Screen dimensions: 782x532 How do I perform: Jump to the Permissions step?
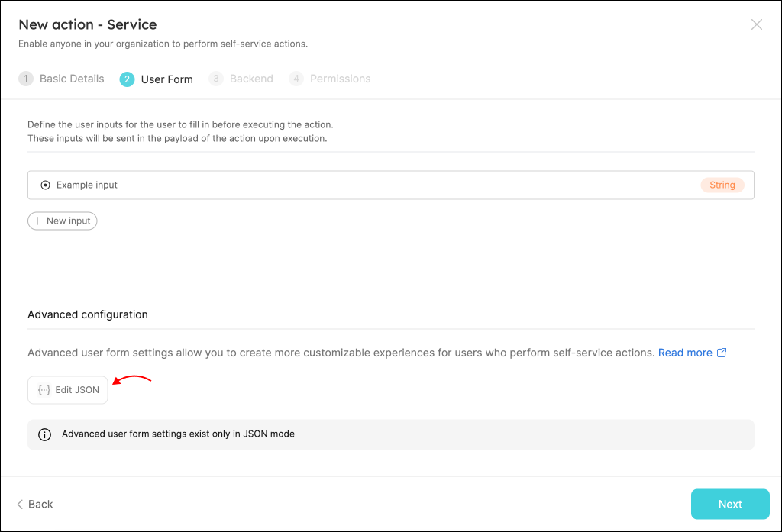(x=340, y=79)
